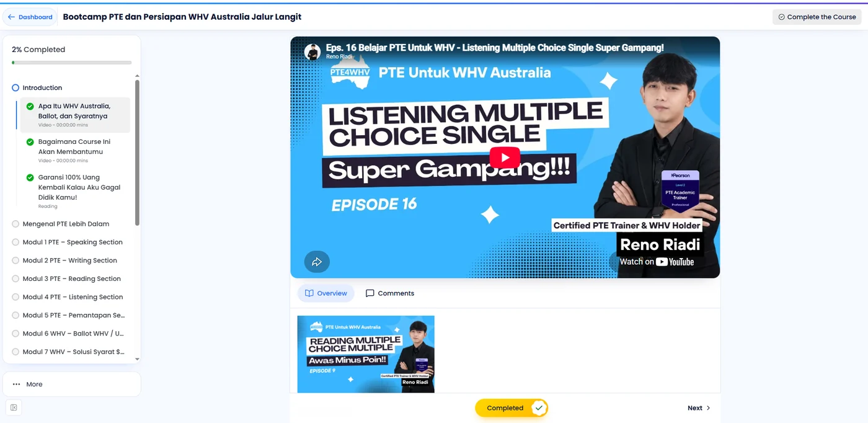Click the Next chevron arrow
Screen dimensions: 868x423
(x=708, y=408)
